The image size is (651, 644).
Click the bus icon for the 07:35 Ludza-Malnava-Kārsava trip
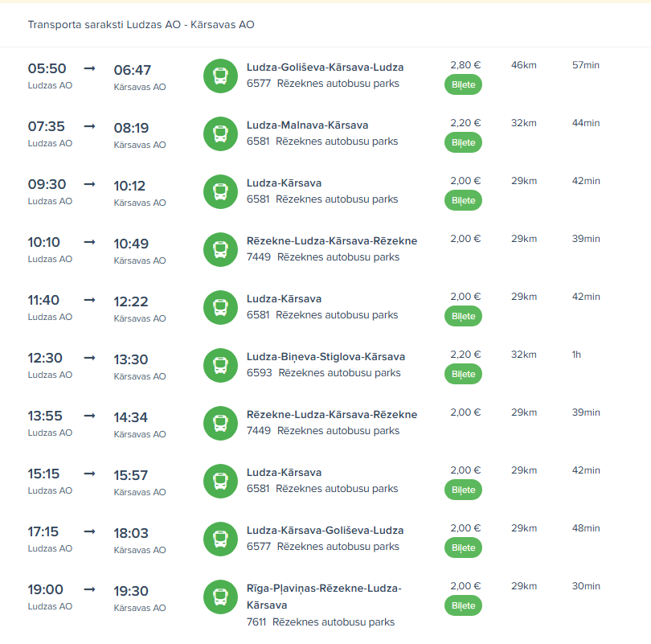(x=220, y=134)
